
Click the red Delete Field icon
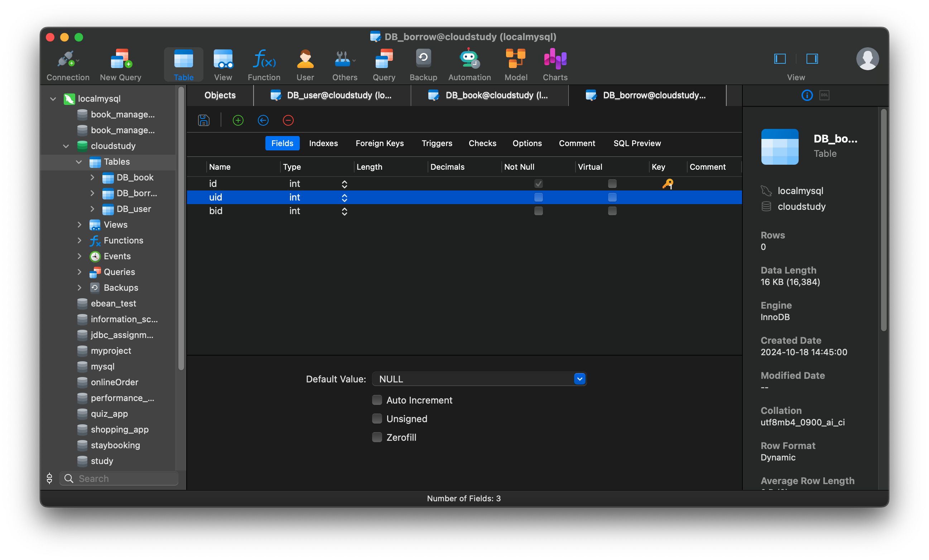coord(288,121)
